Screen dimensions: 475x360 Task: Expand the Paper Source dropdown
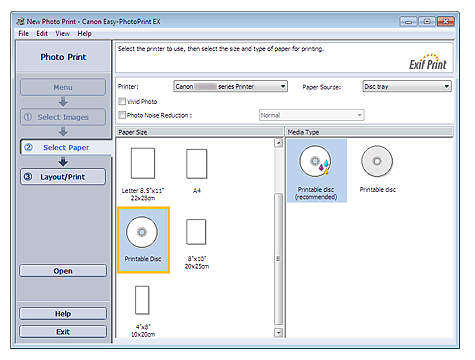[407, 87]
